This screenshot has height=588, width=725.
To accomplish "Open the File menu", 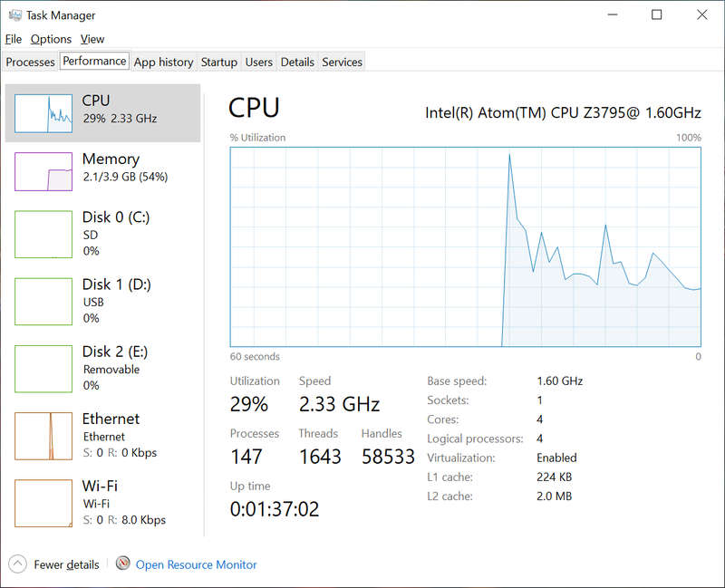I will 14,39.
